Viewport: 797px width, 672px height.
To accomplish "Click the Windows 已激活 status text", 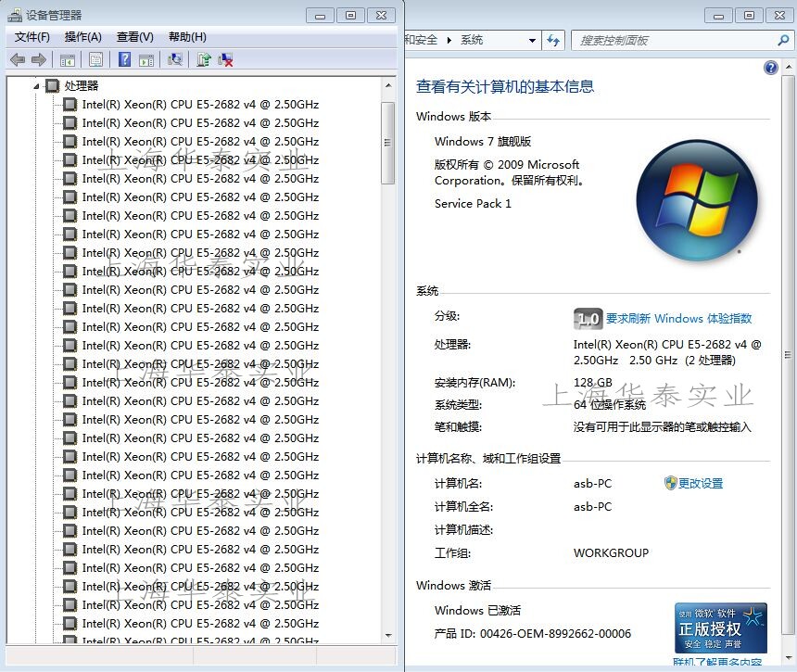I will coord(477,610).
